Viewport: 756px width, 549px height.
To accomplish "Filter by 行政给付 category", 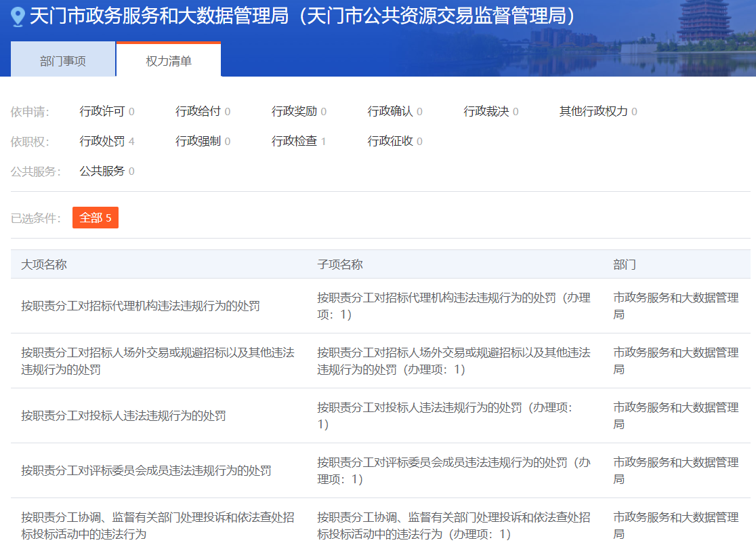I will tap(198, 111).
